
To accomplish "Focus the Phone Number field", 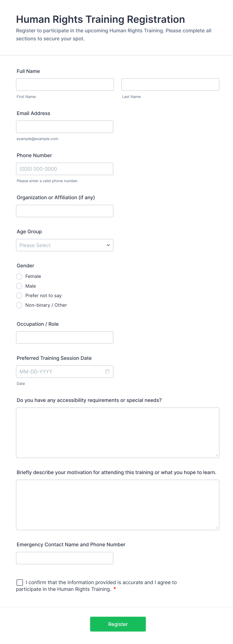I will pos(65,169).
